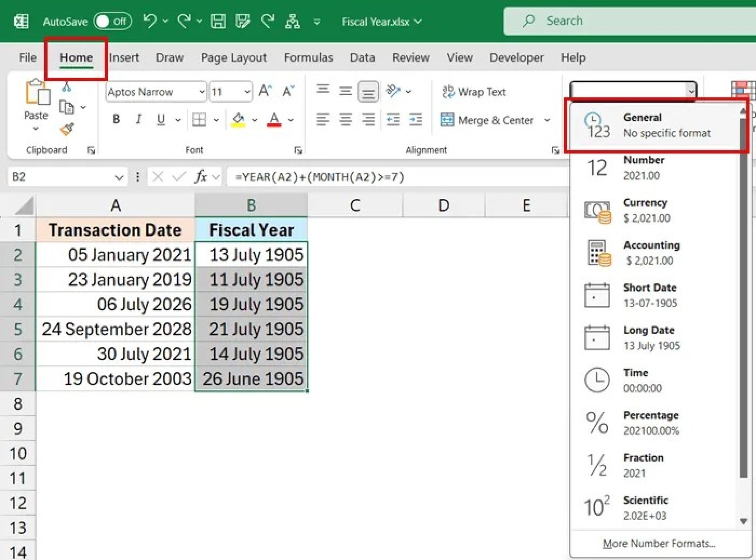
Task: Open the font size dropdown
Action: pyautogui.click(x=246, y=91)
